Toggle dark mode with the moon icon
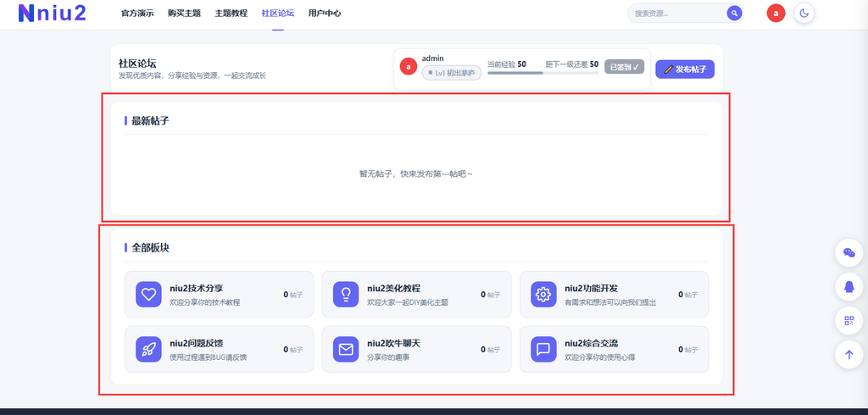This screenshot has width=868, height=415. 804,13
